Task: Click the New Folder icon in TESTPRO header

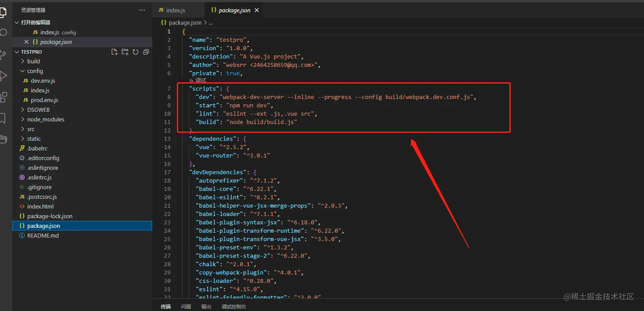Action: point(125,52)
